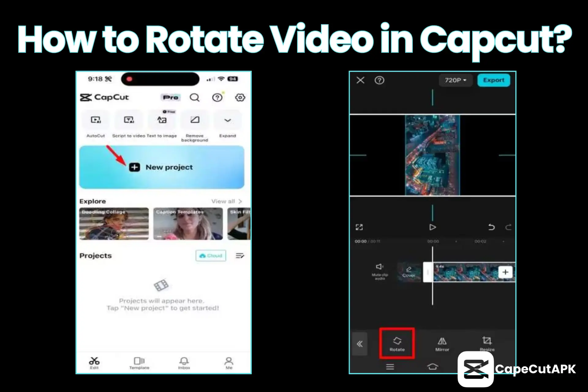Close the editor with X icon
The height and width of the screenshot is (392, 588).
[x=360, y=80]
